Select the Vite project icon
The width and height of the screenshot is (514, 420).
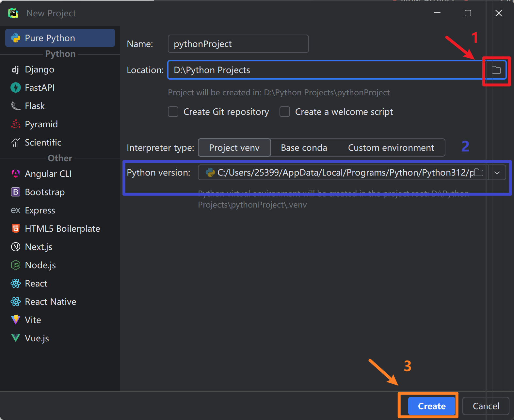coord(15,320)
